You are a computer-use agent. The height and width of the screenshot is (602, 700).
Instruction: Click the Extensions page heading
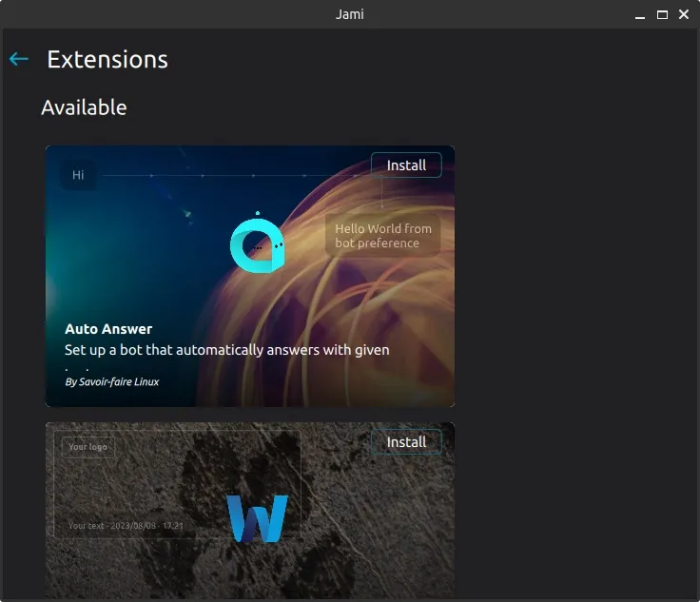[x=107, y=59]
